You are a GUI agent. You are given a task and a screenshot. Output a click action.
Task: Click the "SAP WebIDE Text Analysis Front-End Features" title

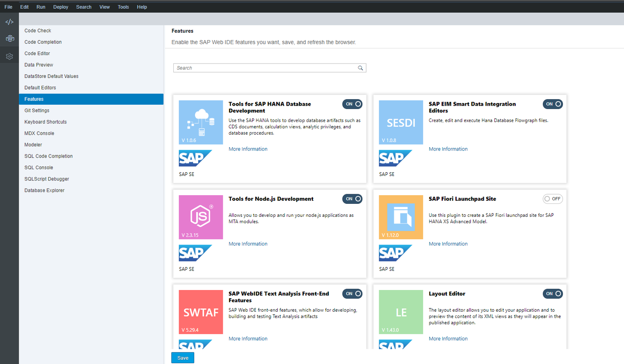279,297
